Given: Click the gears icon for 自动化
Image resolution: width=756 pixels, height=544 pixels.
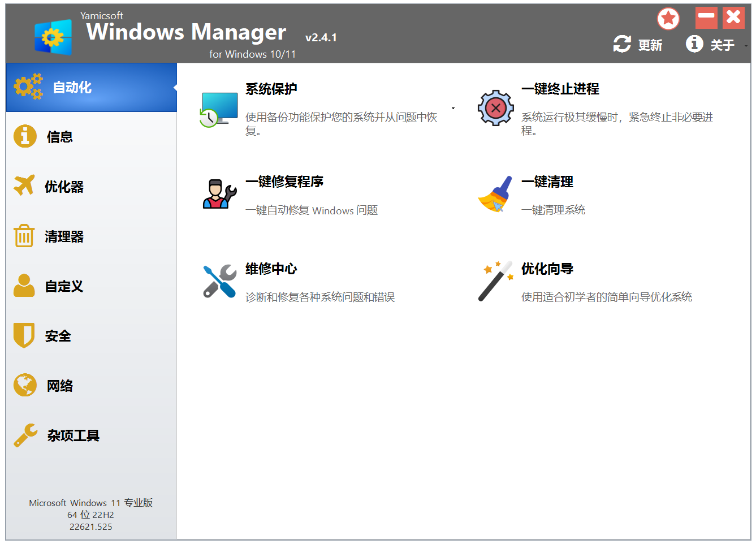Looking at the screenshot, I should click(x=28, y=87).
